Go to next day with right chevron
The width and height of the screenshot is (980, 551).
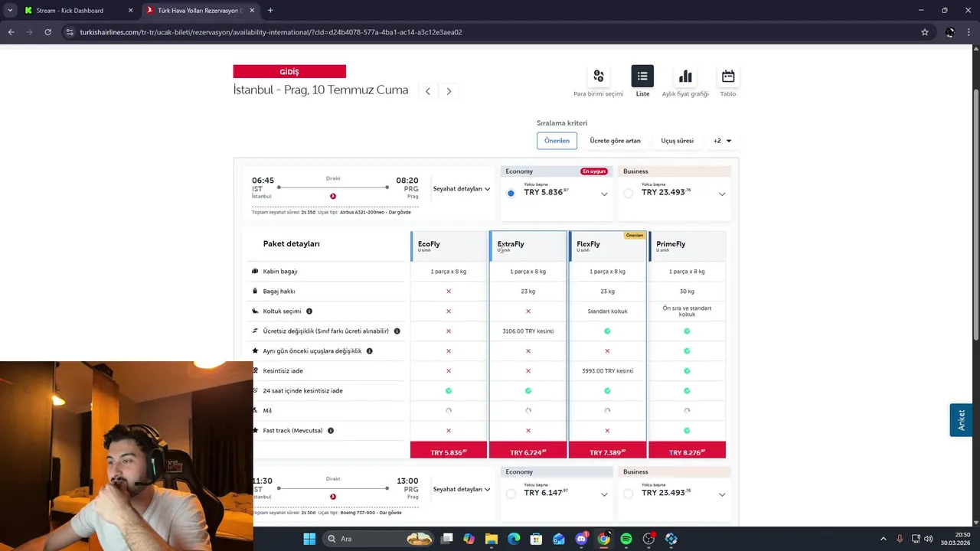pyautogui.click(x=449, y=91)
